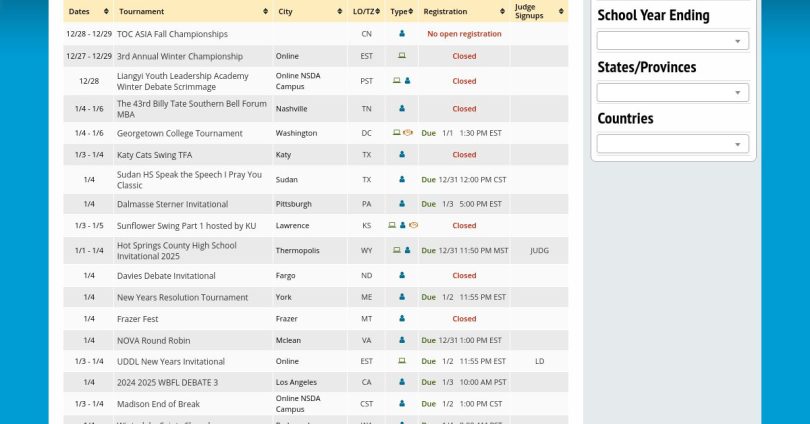Click online laptop icon for 3rd Annual Winter Championship
Image resolution: width=810 pixels, height=424 pixels.
pyautogui.click(x=402, y=56)
